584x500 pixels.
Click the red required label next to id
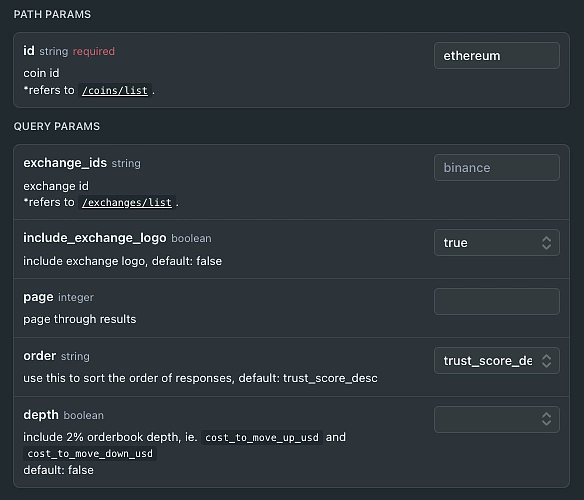point(93,51)
